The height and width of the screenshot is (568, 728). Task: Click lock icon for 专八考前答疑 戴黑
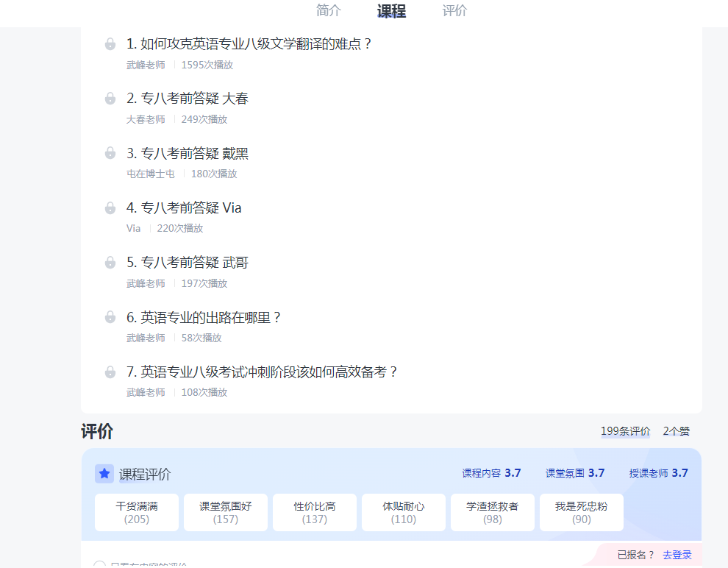110,153
